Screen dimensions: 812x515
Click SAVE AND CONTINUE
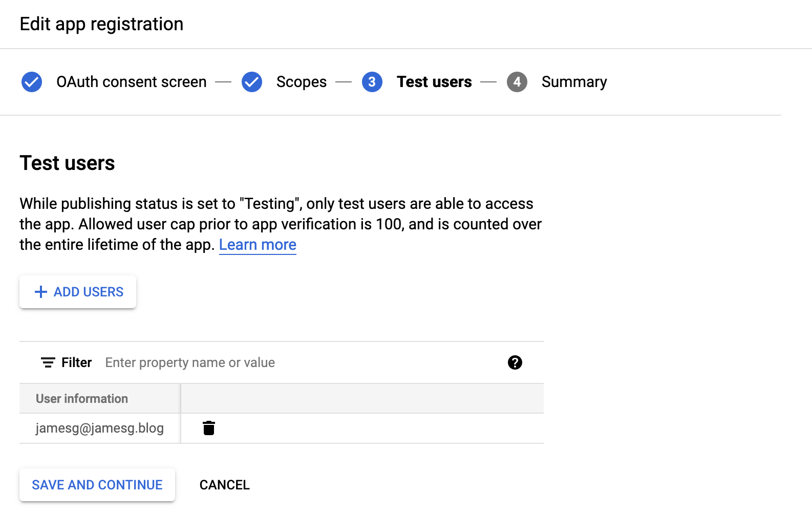[97, 485]
